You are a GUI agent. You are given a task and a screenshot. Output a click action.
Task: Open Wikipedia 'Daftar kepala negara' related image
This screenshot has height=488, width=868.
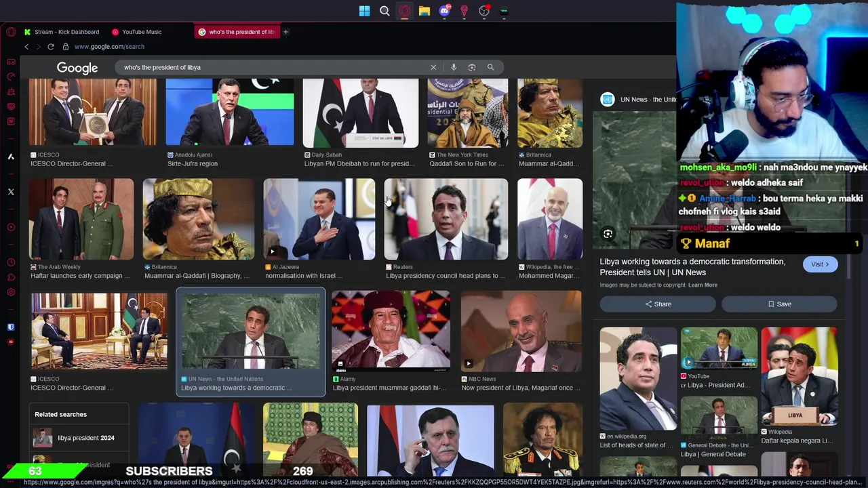point(800,376)
